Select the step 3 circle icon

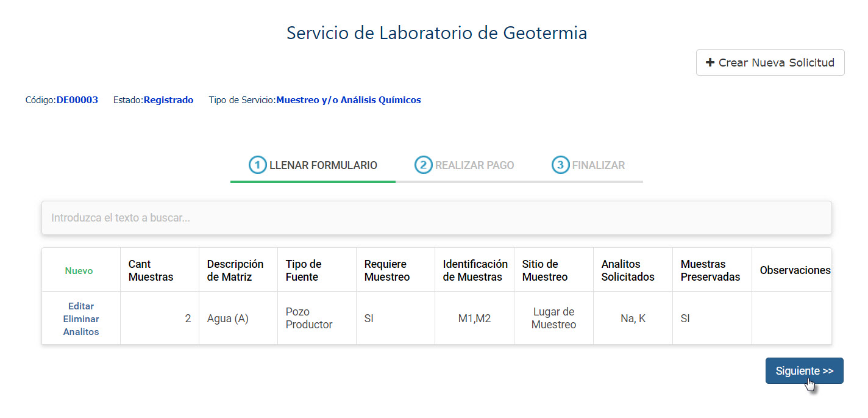tap(561, 165)
